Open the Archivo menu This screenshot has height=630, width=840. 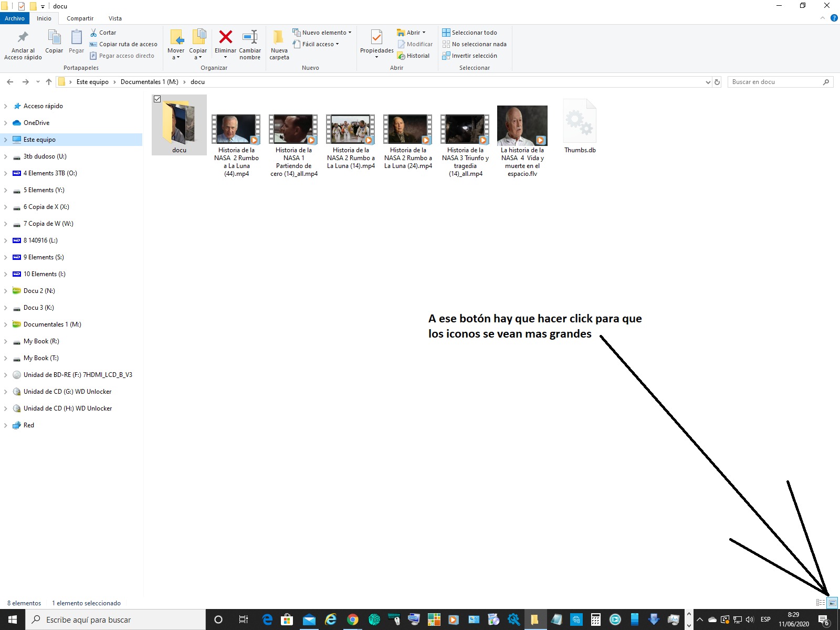15,18
